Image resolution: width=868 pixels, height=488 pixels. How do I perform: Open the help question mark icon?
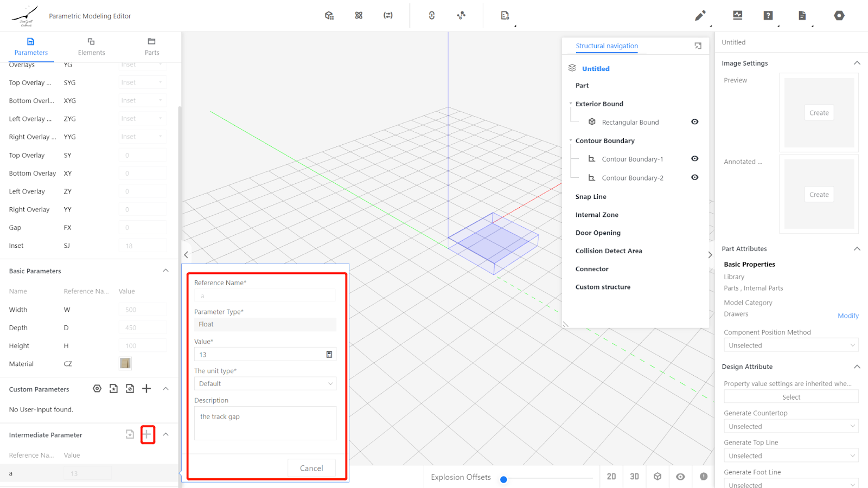[768, 16]
